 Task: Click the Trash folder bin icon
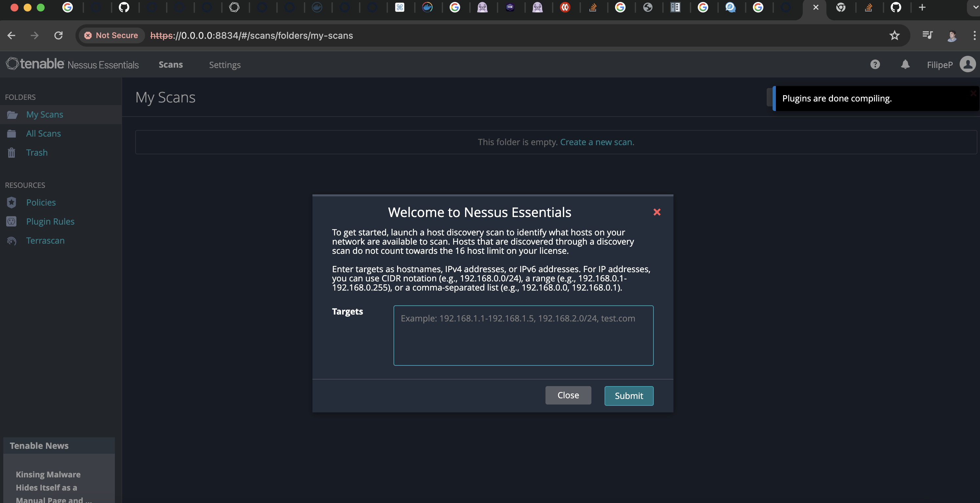11,153
